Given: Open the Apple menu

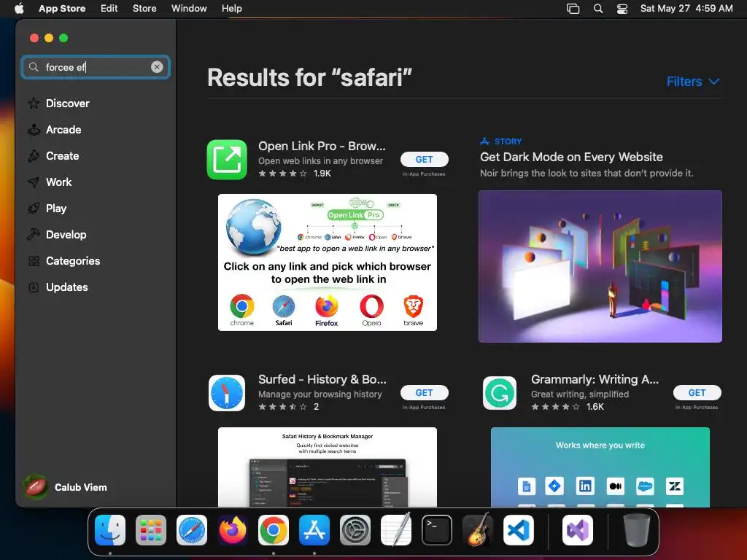Looking at the screenshot, I should pos(19,8).
